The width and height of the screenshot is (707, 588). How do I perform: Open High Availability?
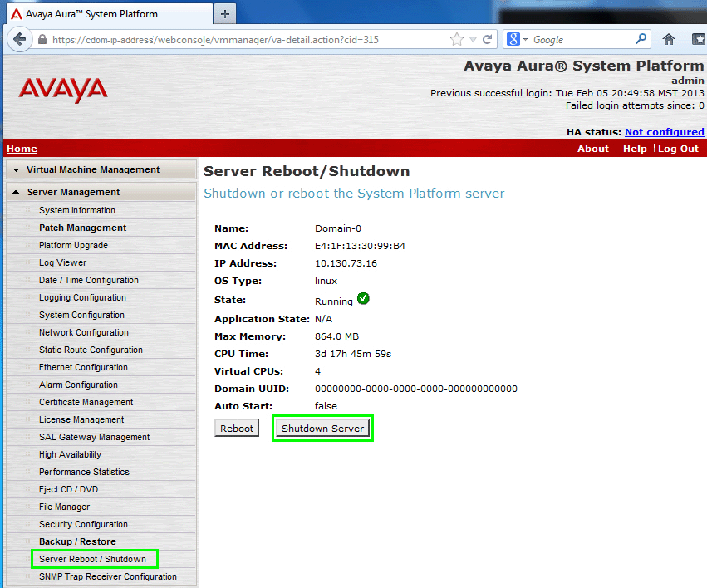71,454
